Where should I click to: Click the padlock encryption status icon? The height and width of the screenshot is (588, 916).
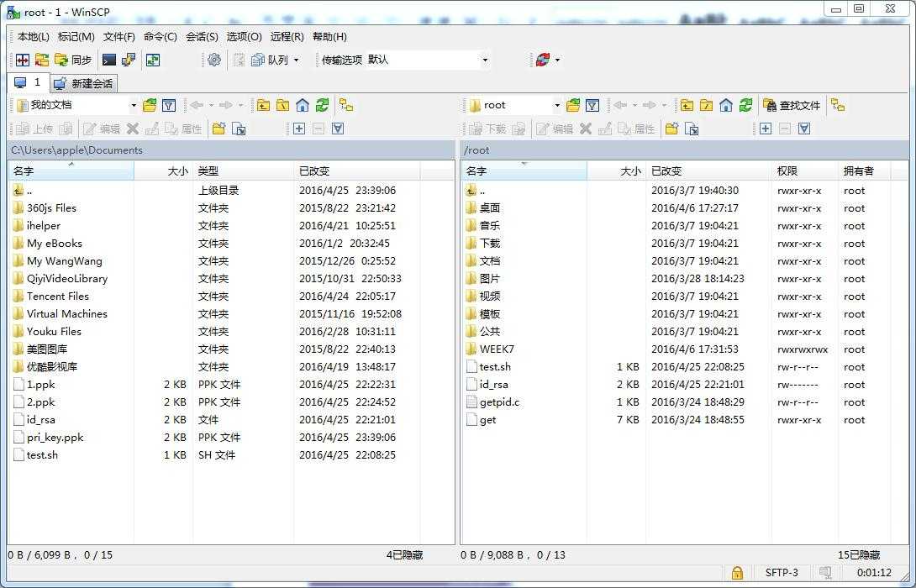click(737, 572)
